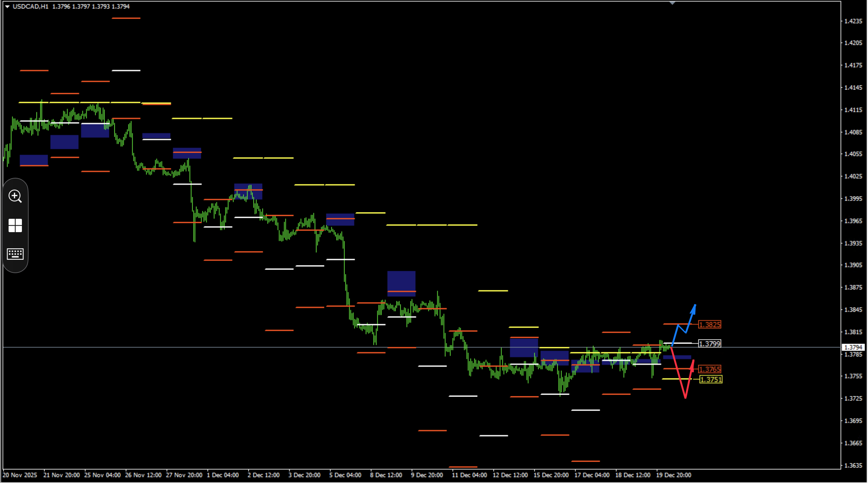868x483 pixels.
Task: Open the four-tile grid layout icon
Action: tap(15, 225)
